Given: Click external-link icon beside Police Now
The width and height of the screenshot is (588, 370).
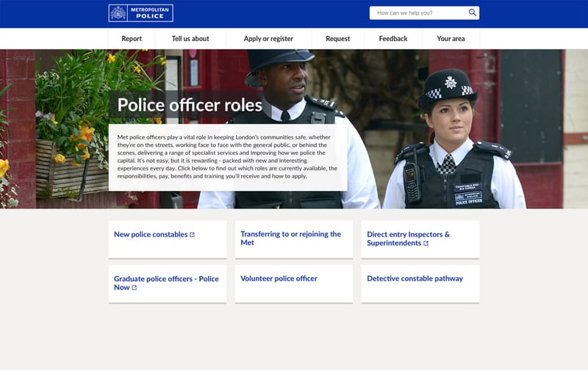Looking at the screenshot, I should tap(135, 288).
